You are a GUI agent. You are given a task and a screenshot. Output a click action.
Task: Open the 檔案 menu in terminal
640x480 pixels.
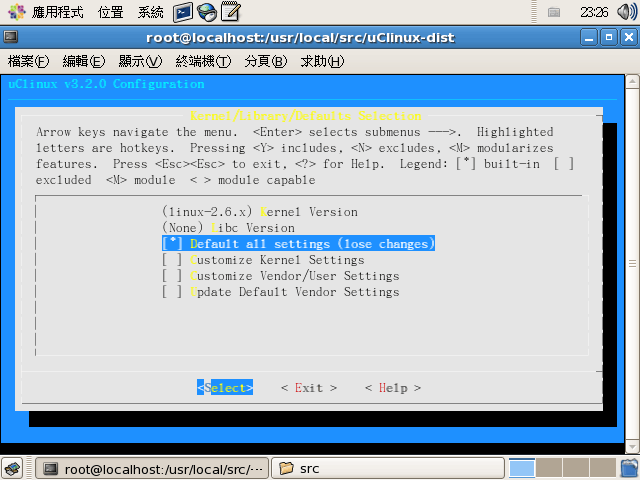(x=28, y=61)
